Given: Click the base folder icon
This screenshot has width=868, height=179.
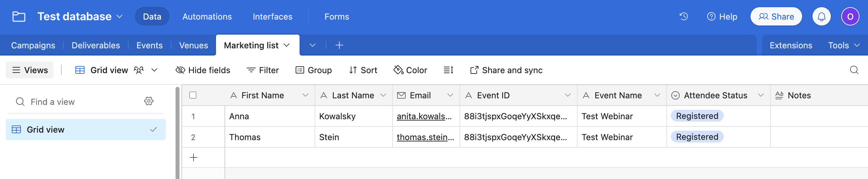Looking at the screenshot, I should (19, 17).
